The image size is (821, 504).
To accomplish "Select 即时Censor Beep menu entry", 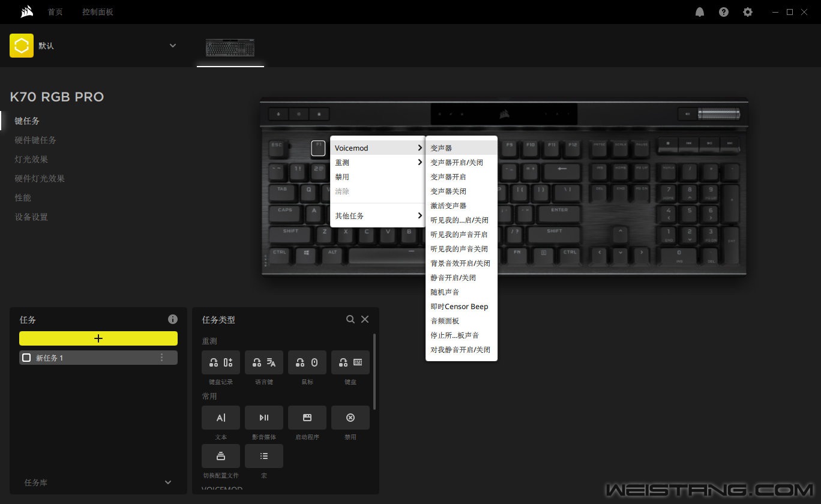I will coord(462,306).
